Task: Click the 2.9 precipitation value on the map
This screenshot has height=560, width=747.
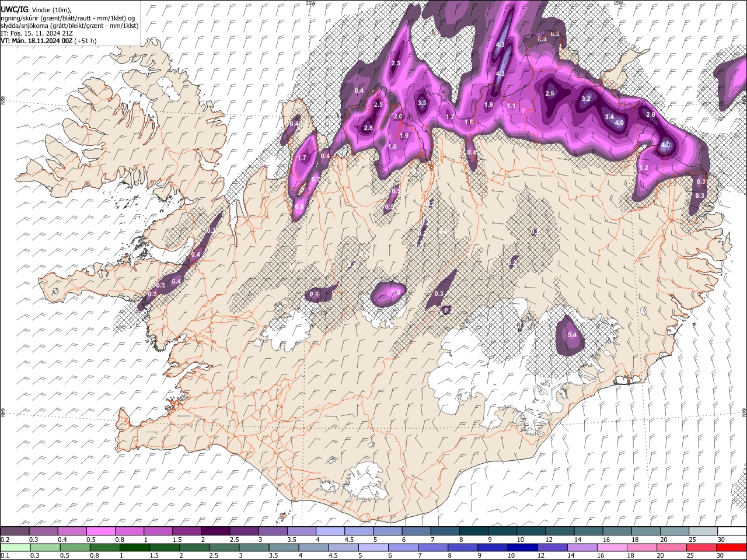Action: pyautogui.click(x=550, y=93)
